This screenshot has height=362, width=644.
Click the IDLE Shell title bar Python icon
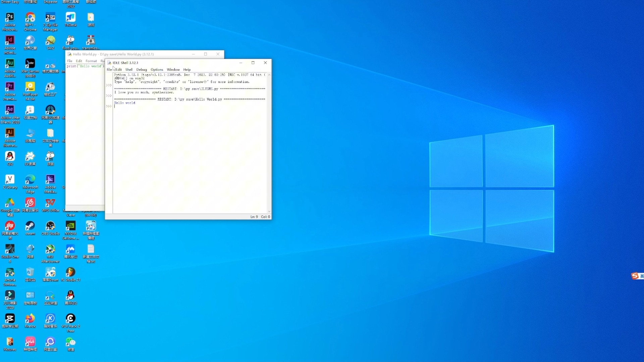[109, 63]
